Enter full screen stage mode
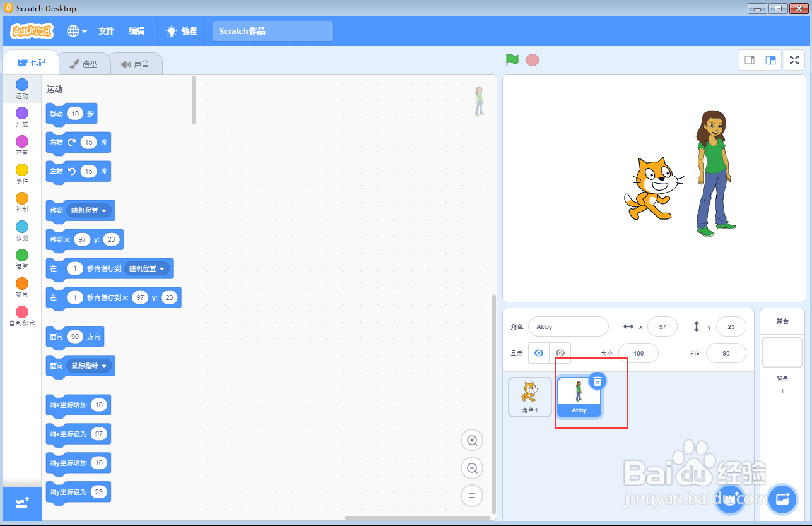This screenshot has width=812, height=526. pos(794,59)
